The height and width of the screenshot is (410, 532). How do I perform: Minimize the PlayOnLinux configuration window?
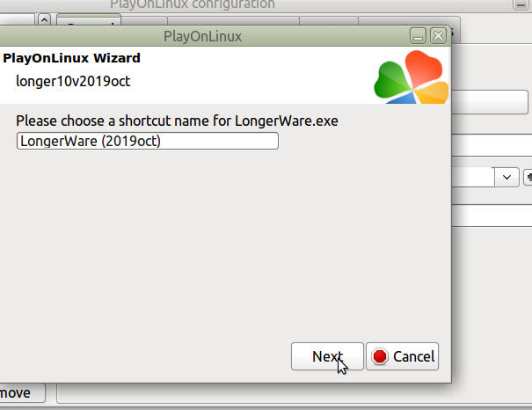pyautogui.click(x=521, y=4)
